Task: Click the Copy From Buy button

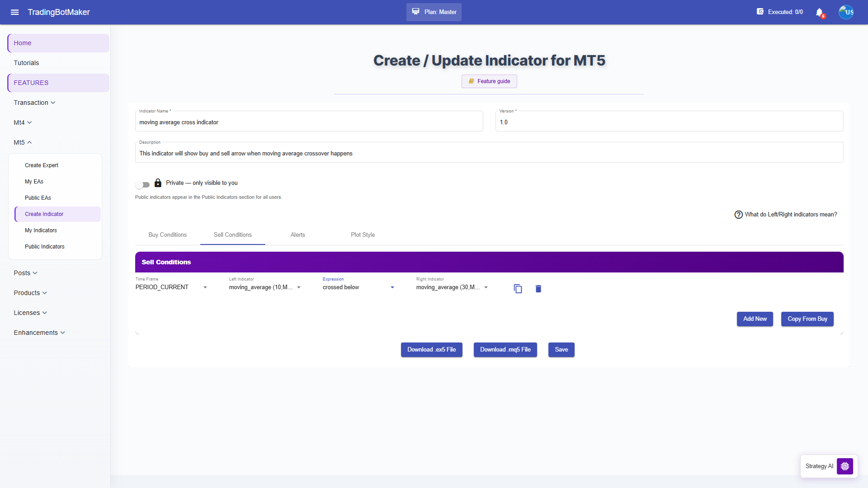Action: (807, 319)
